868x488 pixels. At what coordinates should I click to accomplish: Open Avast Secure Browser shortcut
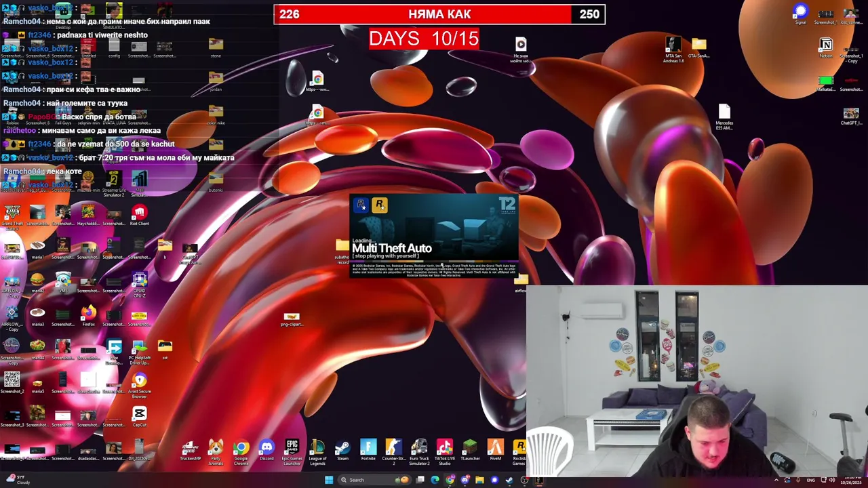pos(139,385)
